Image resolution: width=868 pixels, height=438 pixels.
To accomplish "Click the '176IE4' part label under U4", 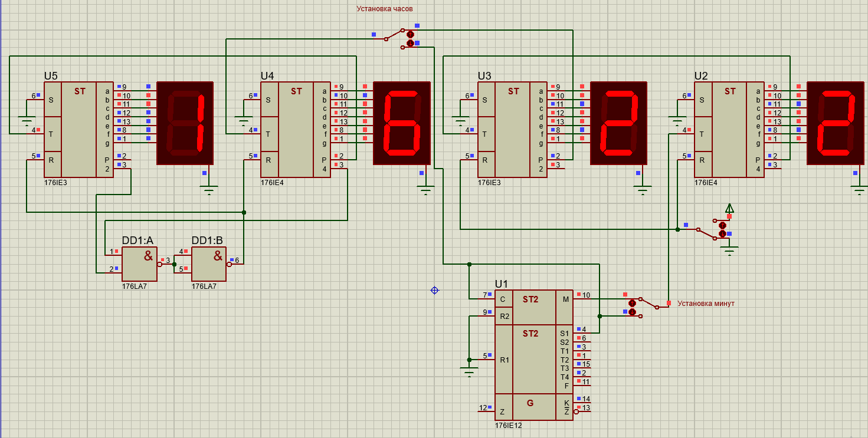I will pos(273,183).
